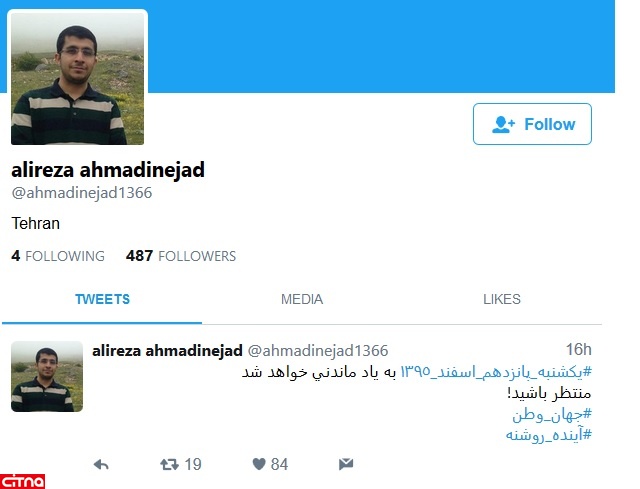Retweet the post using the retweet icon
Image resolution: width=640 pixels, height=489 pixels.
169,464
